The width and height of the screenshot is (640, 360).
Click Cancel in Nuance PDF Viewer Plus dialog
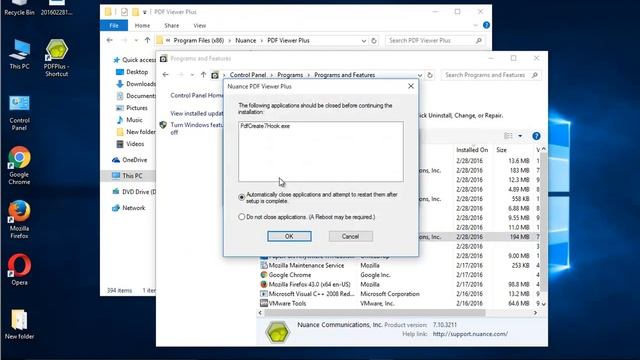click(x=351, y=236)
